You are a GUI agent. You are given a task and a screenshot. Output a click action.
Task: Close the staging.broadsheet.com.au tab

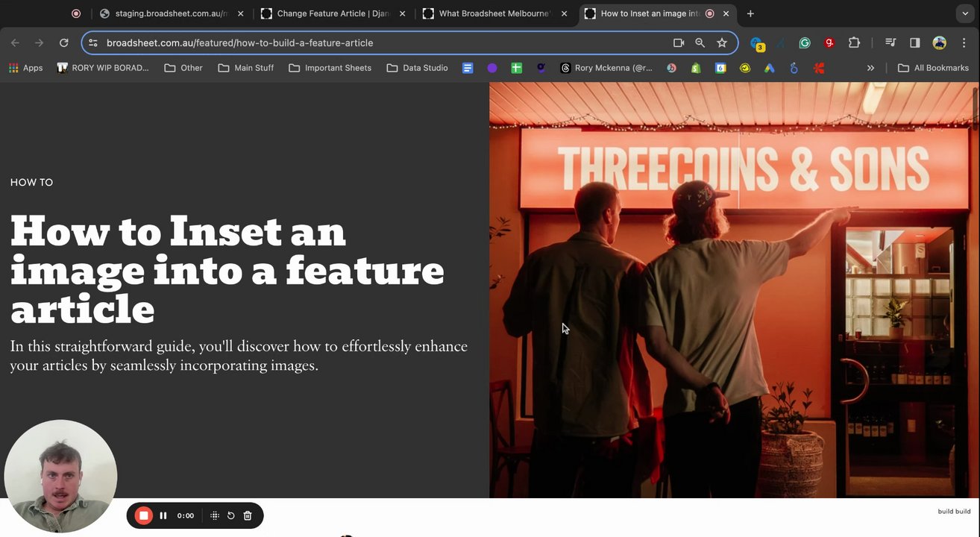click(x=240, y=13)
